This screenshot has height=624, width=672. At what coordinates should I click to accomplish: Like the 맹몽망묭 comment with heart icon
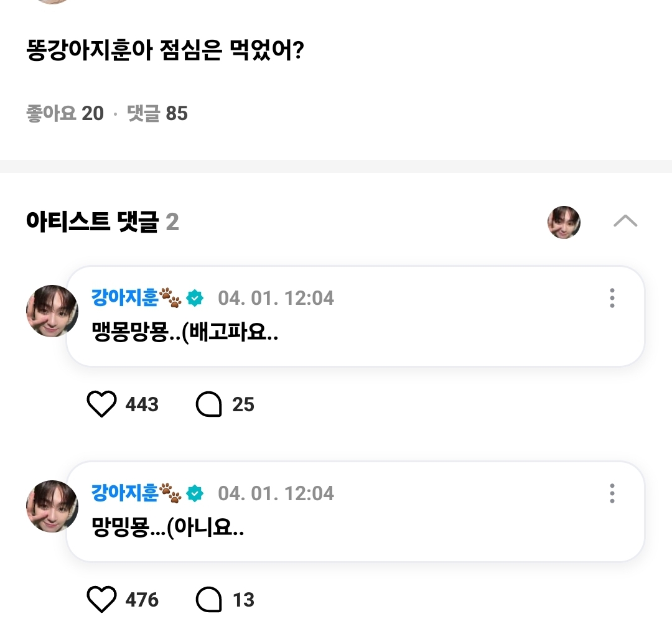click(101, 405)
